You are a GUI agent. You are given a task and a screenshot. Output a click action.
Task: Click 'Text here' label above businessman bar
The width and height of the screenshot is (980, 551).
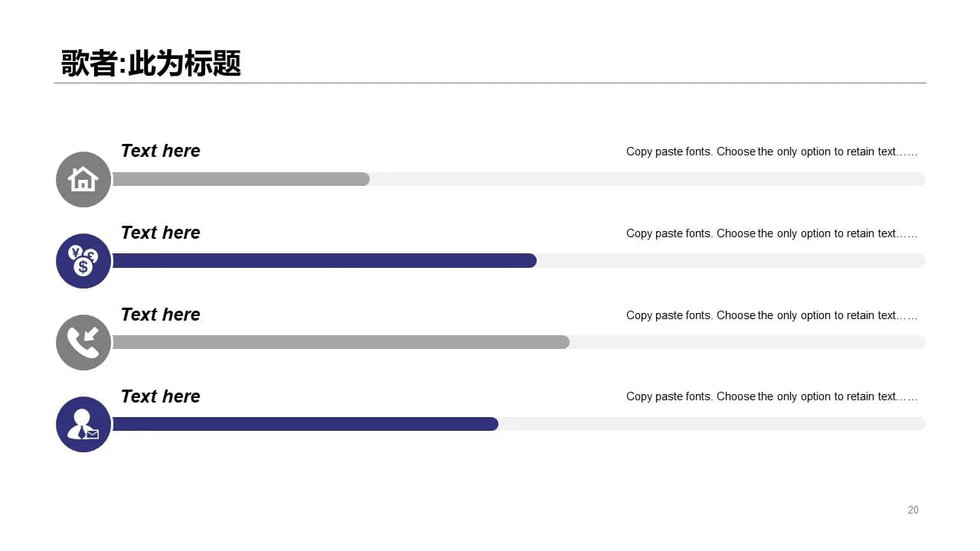point(160,396)
